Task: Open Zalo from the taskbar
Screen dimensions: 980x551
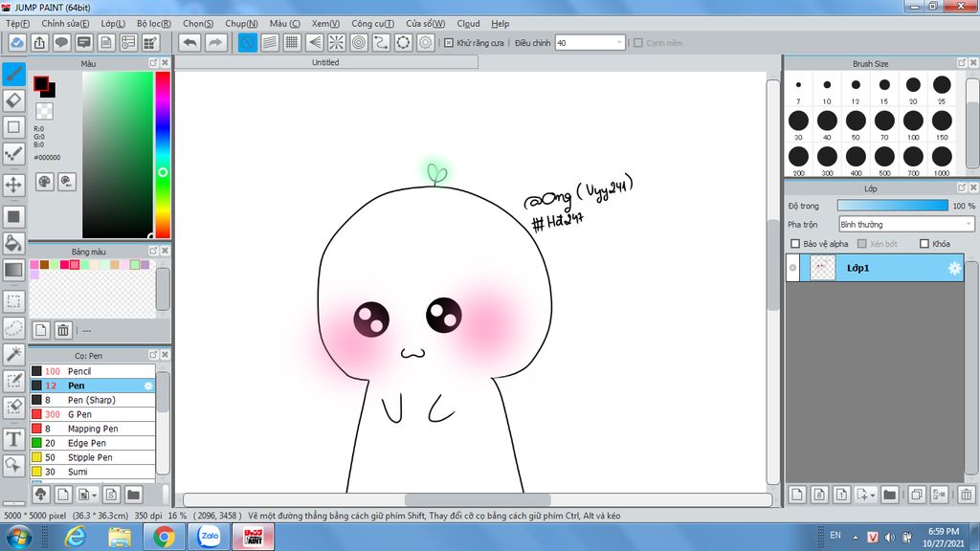Action: [x=209, y=537]
